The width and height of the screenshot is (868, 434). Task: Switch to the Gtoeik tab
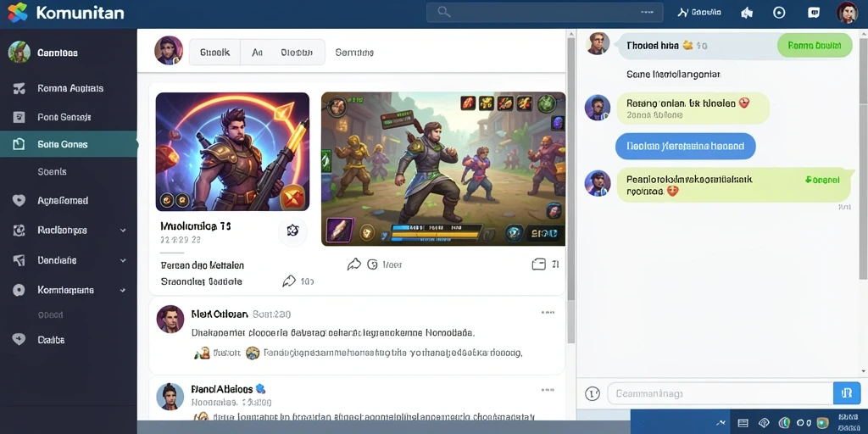(214, 53)
